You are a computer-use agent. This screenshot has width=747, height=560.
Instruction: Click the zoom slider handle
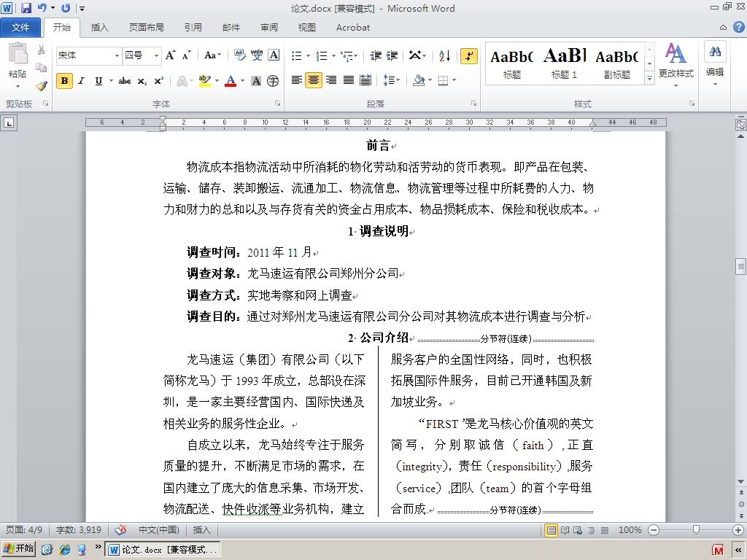coord(696,529)
